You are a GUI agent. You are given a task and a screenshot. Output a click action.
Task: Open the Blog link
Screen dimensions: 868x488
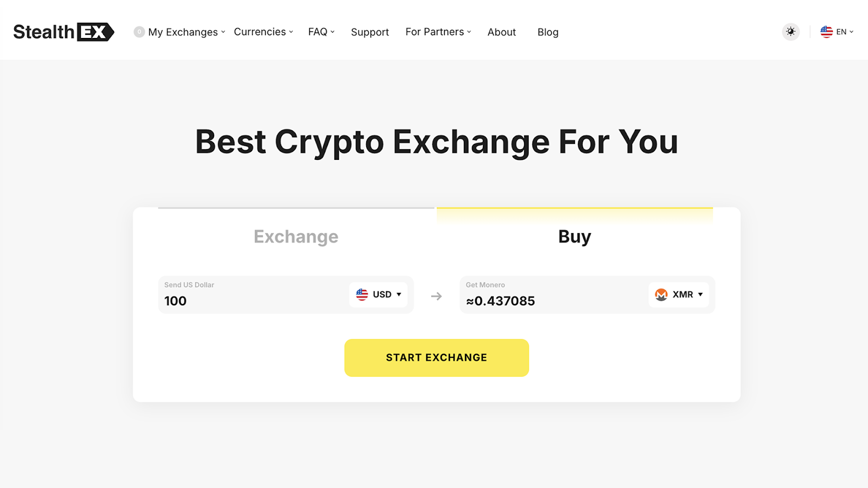point(548,32)
